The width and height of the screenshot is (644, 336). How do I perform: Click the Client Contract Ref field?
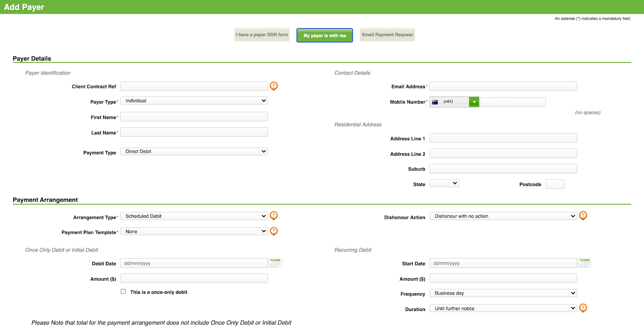[x=194, y=86]
